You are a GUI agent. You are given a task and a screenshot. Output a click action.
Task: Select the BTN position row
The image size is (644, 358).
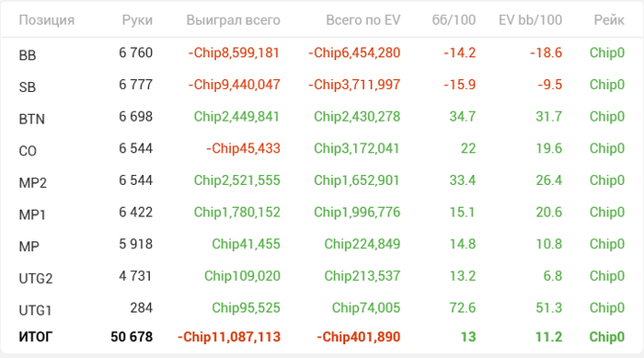click(322, 117)
